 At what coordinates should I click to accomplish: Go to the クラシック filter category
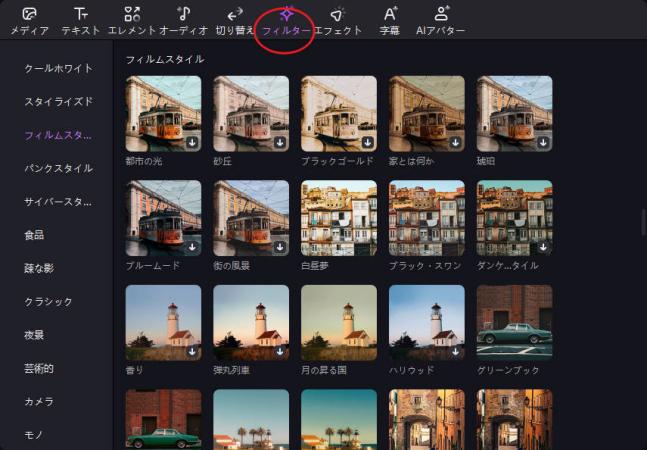point(49,301)
